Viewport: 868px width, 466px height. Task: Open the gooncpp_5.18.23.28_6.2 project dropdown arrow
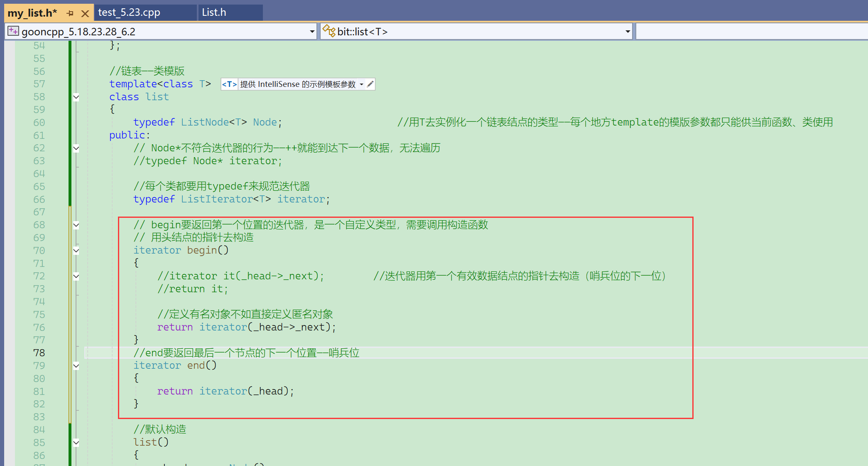click(x=312, y=32)
